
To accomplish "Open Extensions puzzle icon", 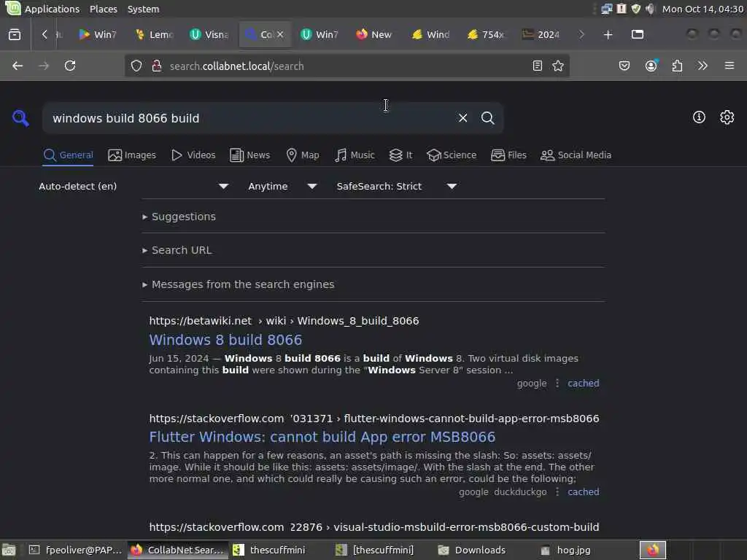I will click(x=677, y=66).
